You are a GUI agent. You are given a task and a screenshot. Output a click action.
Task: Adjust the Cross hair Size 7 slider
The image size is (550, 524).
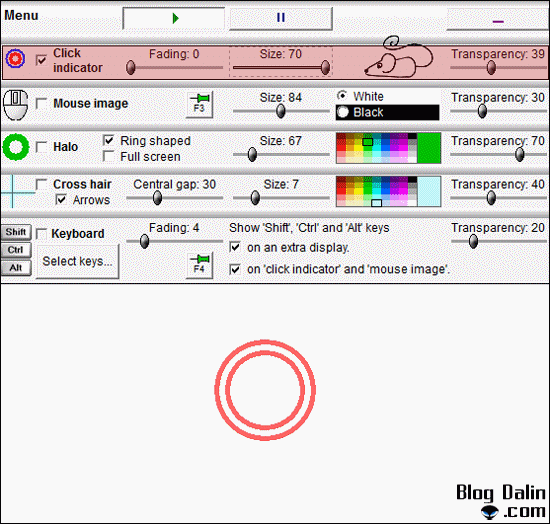click(281, 198)
